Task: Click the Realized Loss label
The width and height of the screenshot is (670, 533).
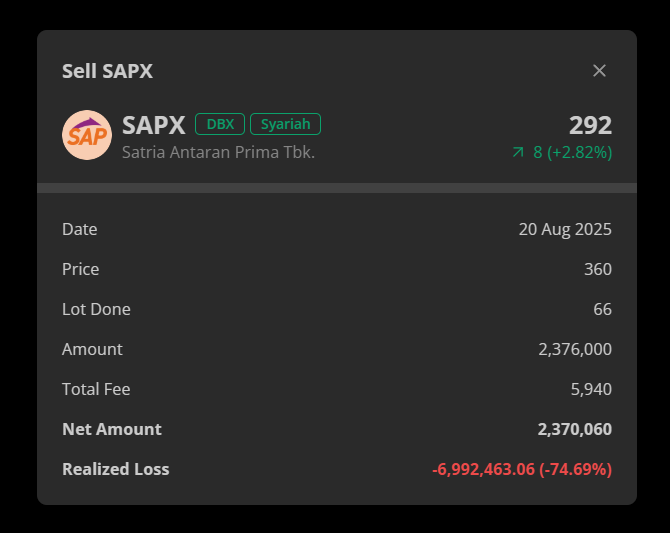Action: point(116,469)
